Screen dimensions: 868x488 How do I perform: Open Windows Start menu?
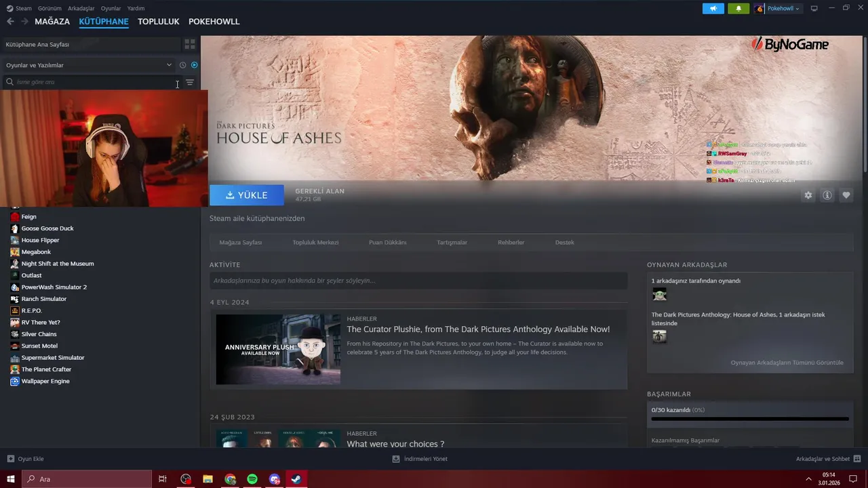pyautogui.click(x=11, y=479)
